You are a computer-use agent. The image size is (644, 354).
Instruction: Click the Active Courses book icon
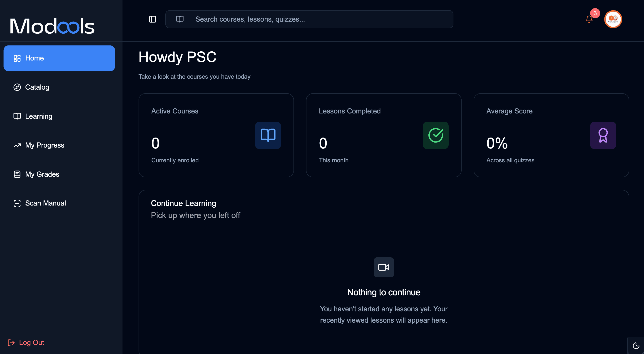pos(268,135)
